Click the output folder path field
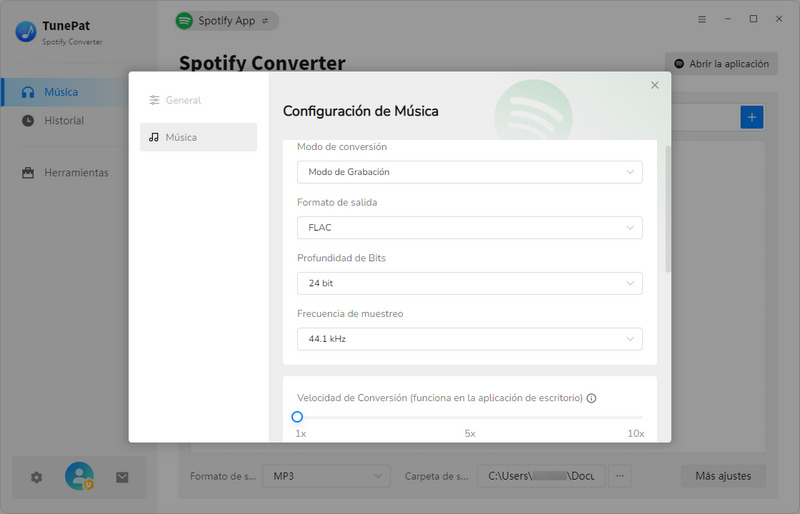 click(x=541, y=476)
